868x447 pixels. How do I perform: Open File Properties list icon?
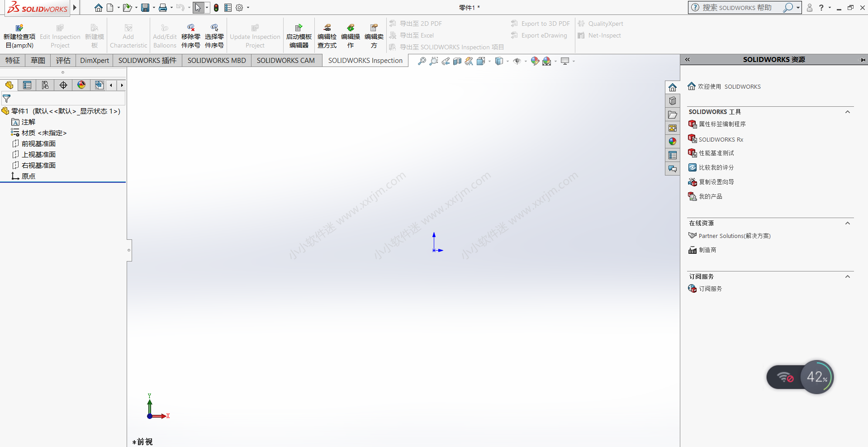pos(228,8)
